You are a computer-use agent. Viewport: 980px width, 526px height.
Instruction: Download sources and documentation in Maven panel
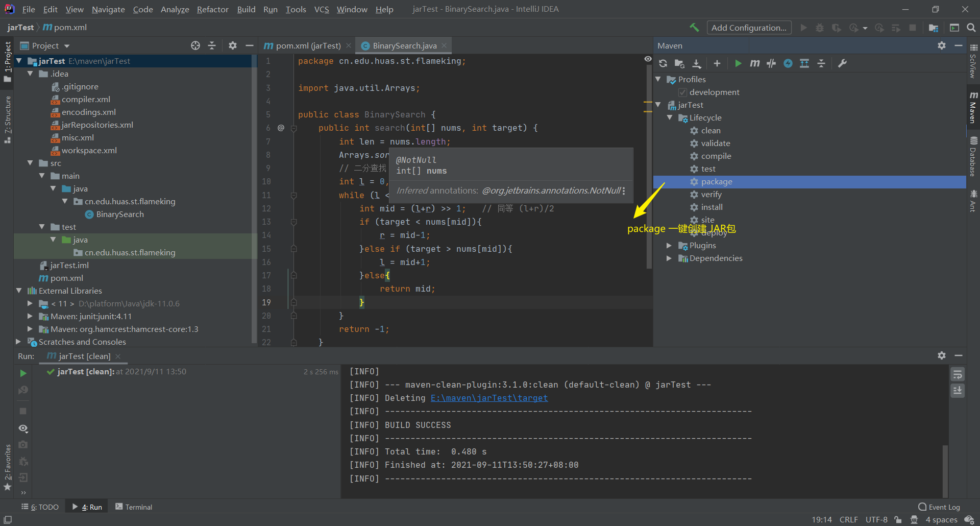coord(697,63)
